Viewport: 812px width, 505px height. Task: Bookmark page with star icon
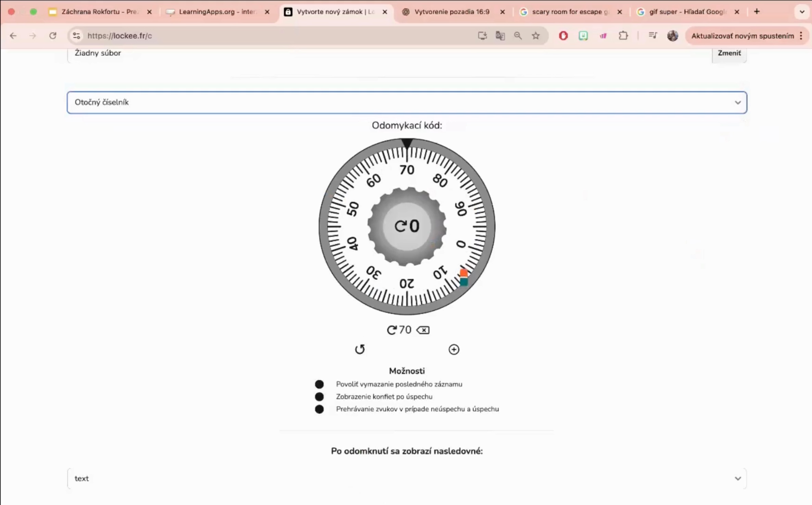coord(535,36)
